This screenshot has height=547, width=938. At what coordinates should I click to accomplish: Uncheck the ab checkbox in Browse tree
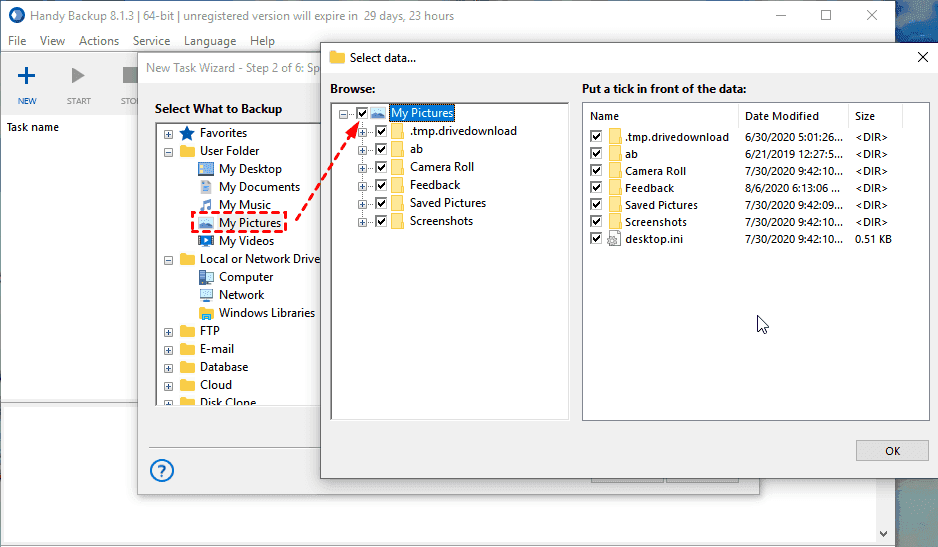(381, 149)
